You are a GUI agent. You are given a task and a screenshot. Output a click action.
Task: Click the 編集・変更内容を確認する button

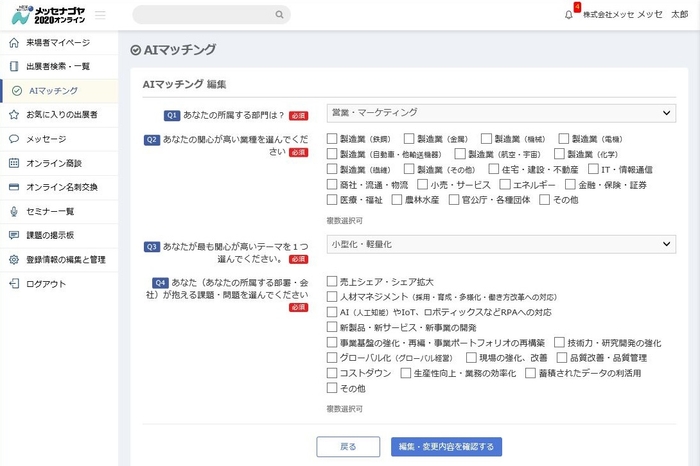tap(446, 446)
